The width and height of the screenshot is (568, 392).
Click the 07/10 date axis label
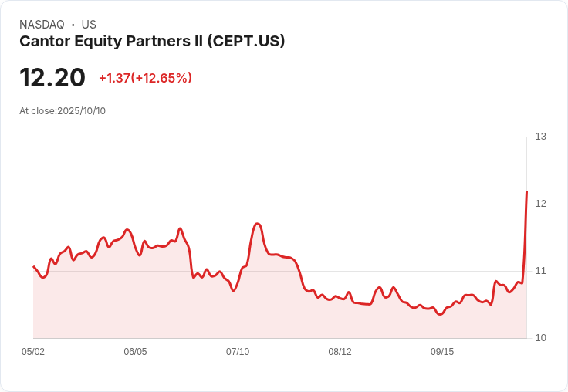tap(238, 352)
